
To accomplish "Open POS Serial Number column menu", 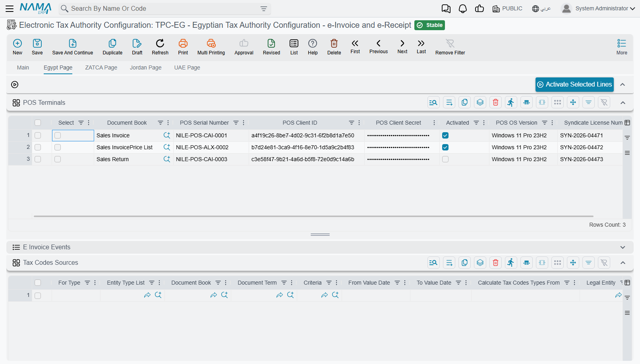I will point(244,123).
